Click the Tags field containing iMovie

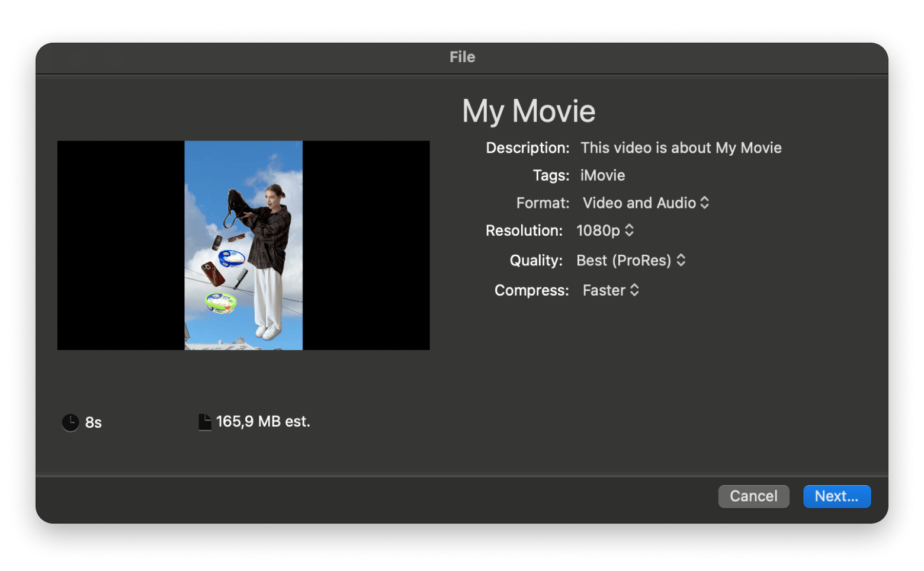pos(602,175)
